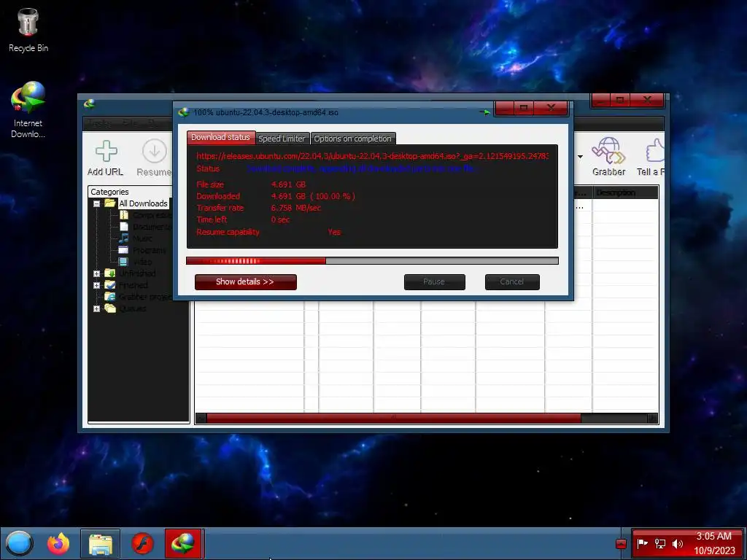Select the Grabber projects folder icon
747x560 pixels.
pos(110,296)
